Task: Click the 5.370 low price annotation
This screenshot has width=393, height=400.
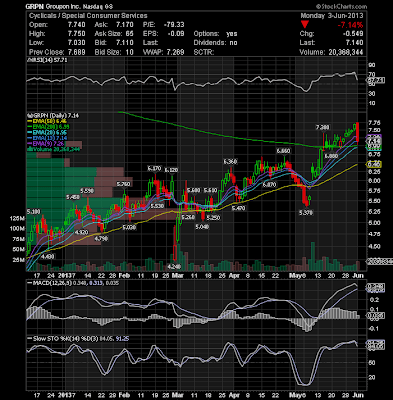Action: [x=306, y=212]
